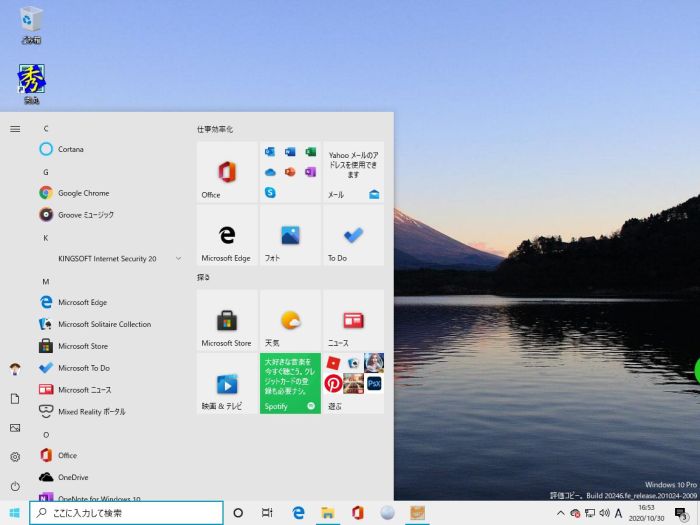
Task: Open Cortana from the app list
Action: click(70, 149)
